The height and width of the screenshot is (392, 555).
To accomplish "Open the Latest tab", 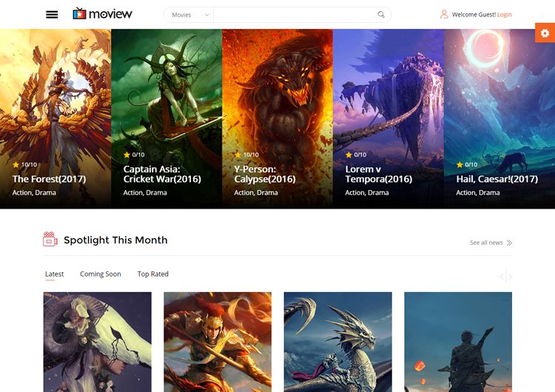I will point(54,274).
